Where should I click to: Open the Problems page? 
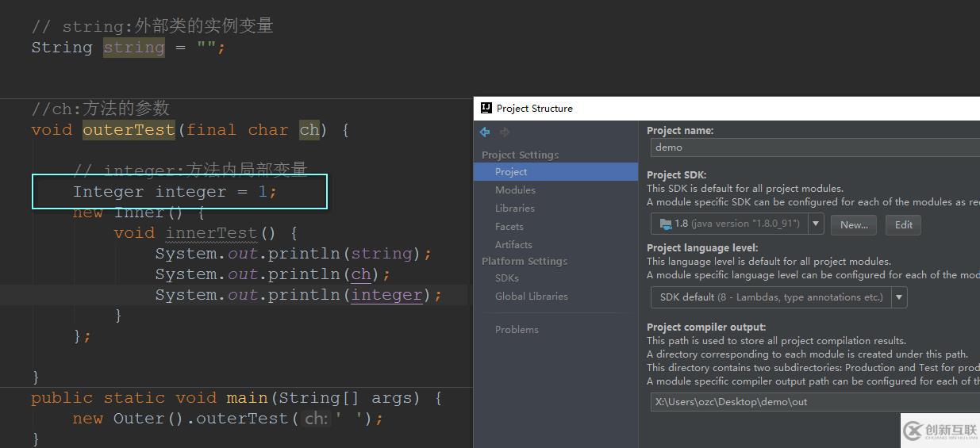[517, 329]
